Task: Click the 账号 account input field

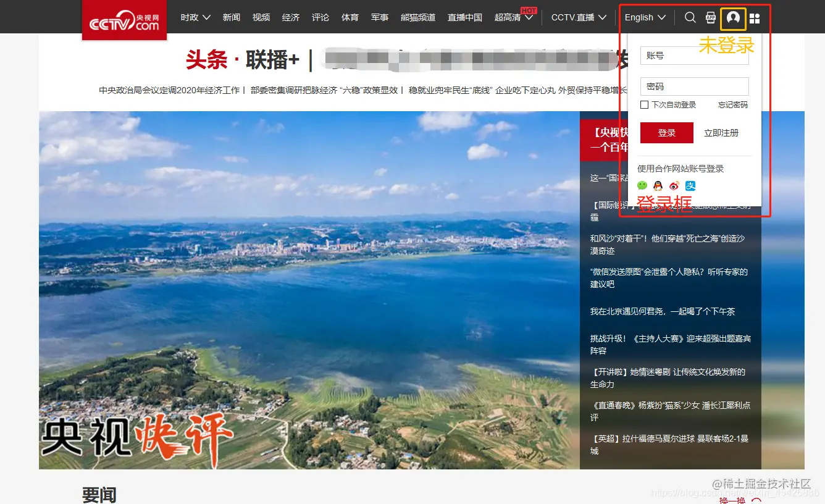Action: (x=694, y=56)
